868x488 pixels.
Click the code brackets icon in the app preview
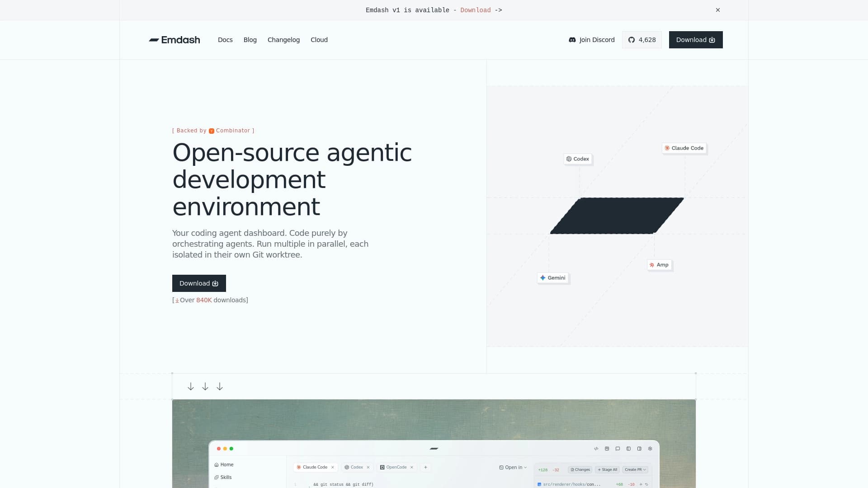[596, 449]
